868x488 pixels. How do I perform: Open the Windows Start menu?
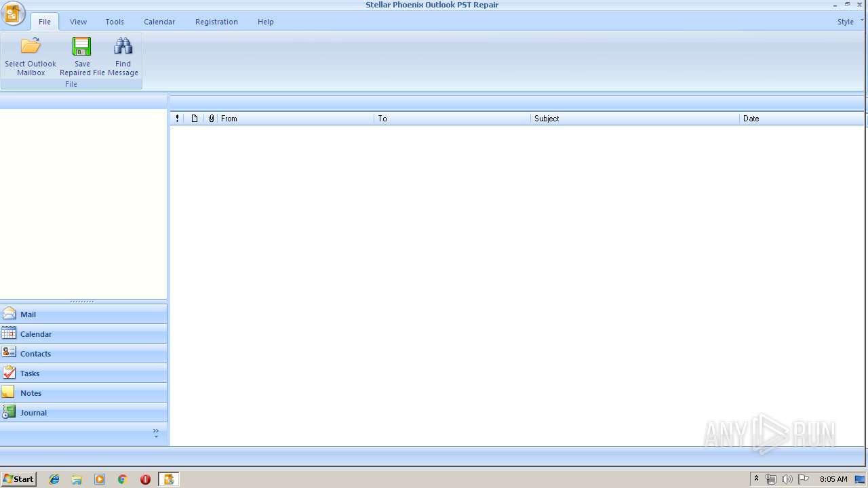(x=19, y=479)
